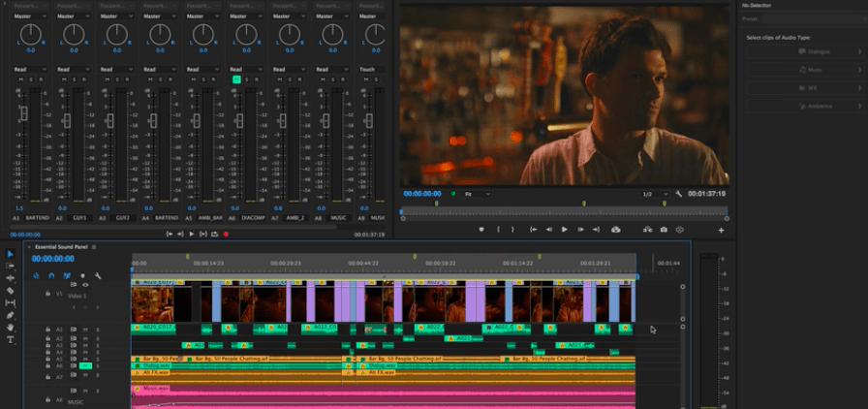Open 1/2 playback resolution dropdown
This screenshot has height=409, width=868.
click(x=655, y=194)
